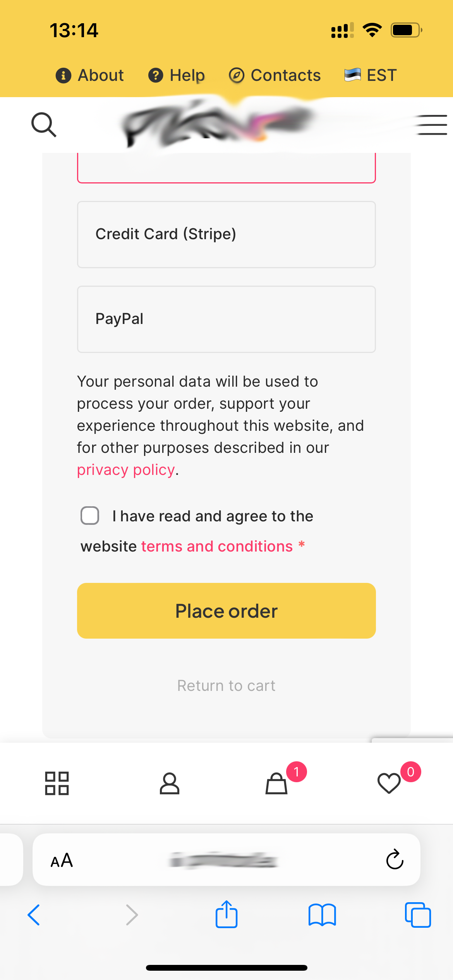Open the wishlist heart icon
The height and width of the screenshot is (980, 453).
tap(389, 783)
